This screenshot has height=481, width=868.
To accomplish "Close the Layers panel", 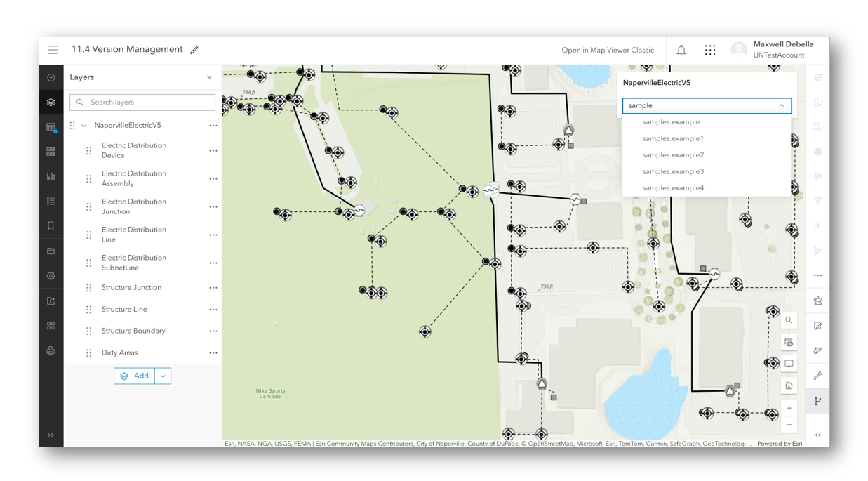I will (209, 77).
